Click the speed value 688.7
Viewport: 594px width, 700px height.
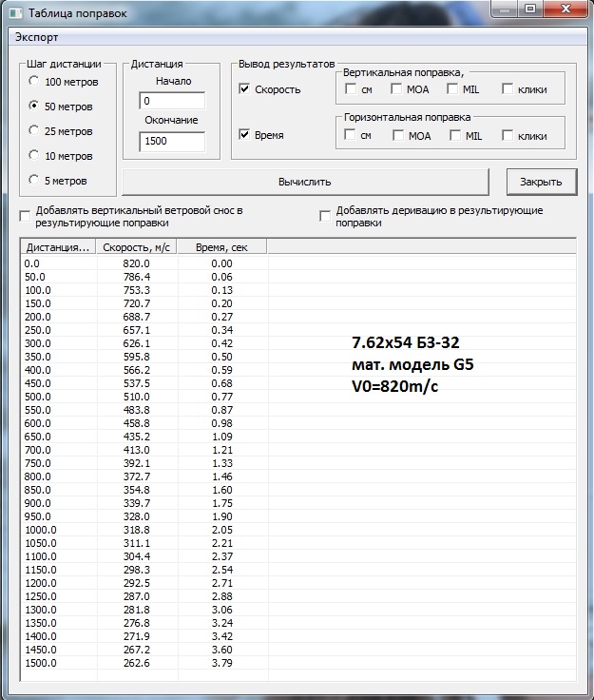click(x=137, y=317)
